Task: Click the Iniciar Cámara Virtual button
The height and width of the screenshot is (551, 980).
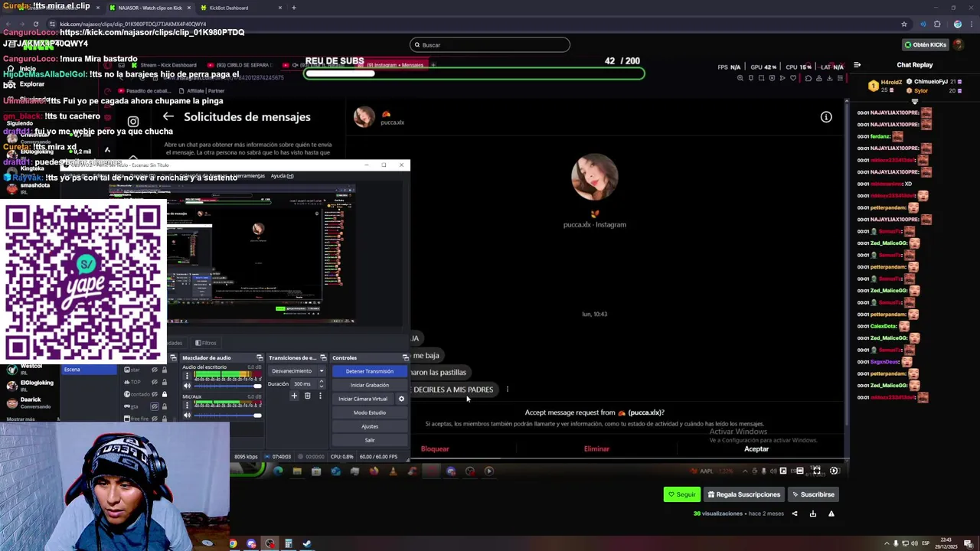Action: point(363,399)
